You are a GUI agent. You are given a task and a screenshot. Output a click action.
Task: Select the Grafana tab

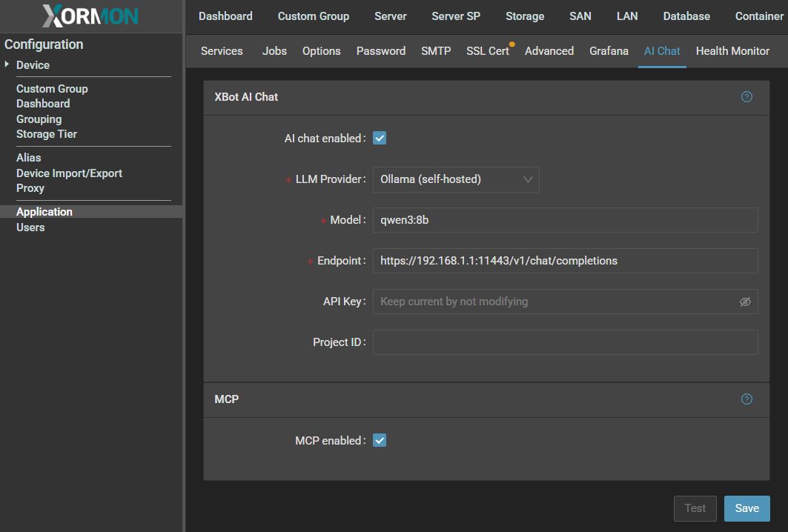(x=609, y=51)
